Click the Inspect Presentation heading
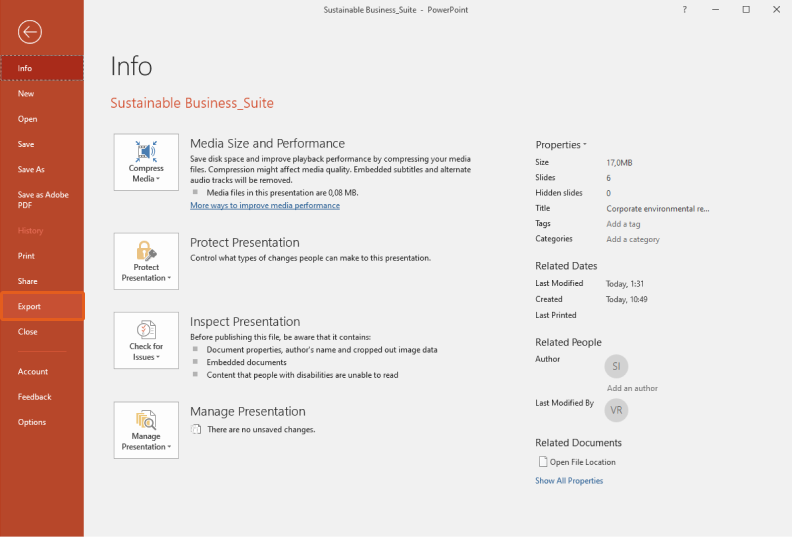 (x=245, y=322)
